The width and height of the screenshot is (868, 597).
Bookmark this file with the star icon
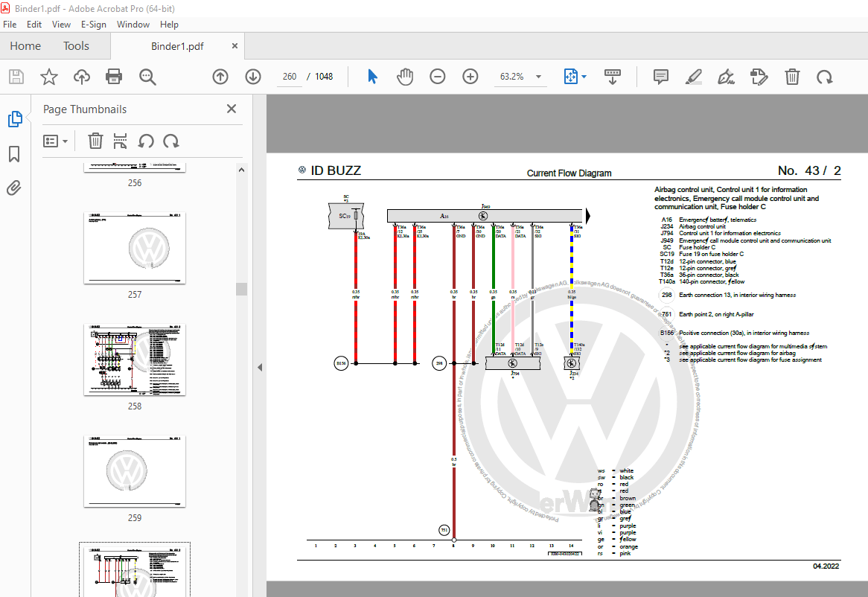pos(49,77)
